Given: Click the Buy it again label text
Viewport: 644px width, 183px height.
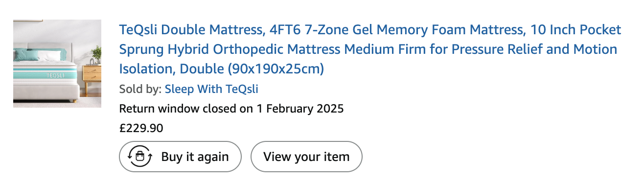Looking at the screenshot, I should click(195, 157).
